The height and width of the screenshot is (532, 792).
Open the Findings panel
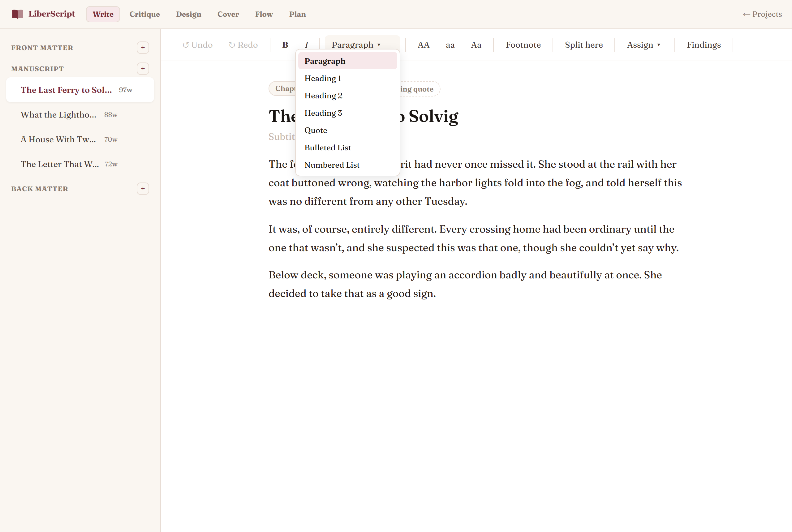[x=704, y=45]
